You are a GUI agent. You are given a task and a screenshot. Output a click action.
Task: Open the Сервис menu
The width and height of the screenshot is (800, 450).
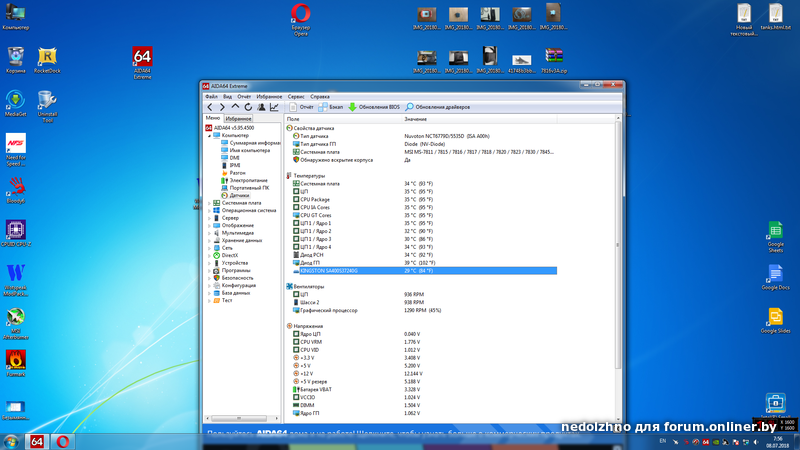(296, 96)
